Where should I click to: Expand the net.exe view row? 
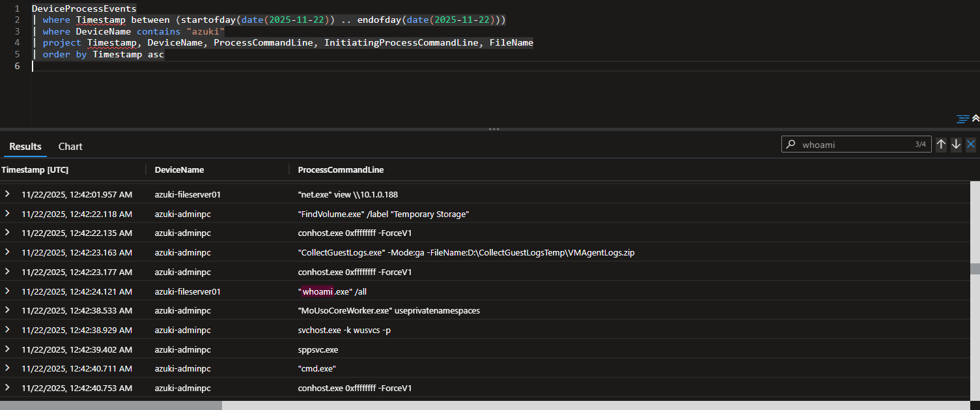8,194
